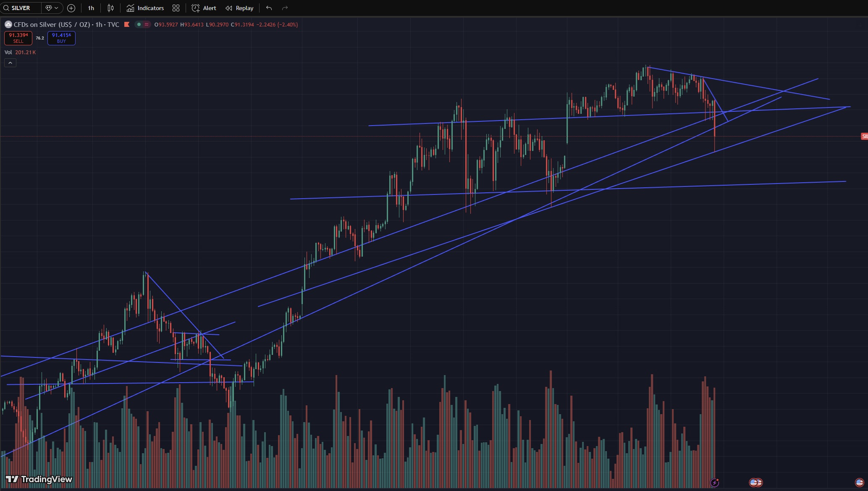Add a symbol with the plus circle icon
The width and height of the screenshot is (868, 491).
(x=71, y=8)
